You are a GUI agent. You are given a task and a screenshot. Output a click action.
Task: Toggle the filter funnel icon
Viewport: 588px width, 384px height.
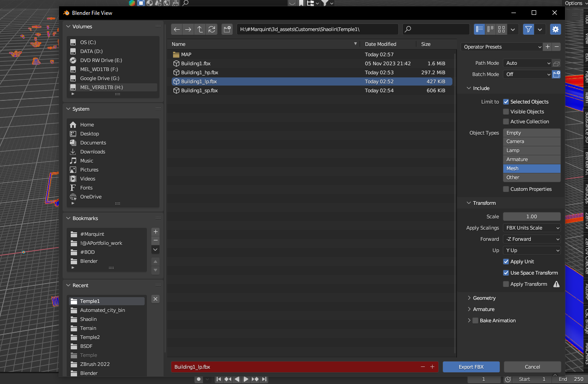coord(528,29)
